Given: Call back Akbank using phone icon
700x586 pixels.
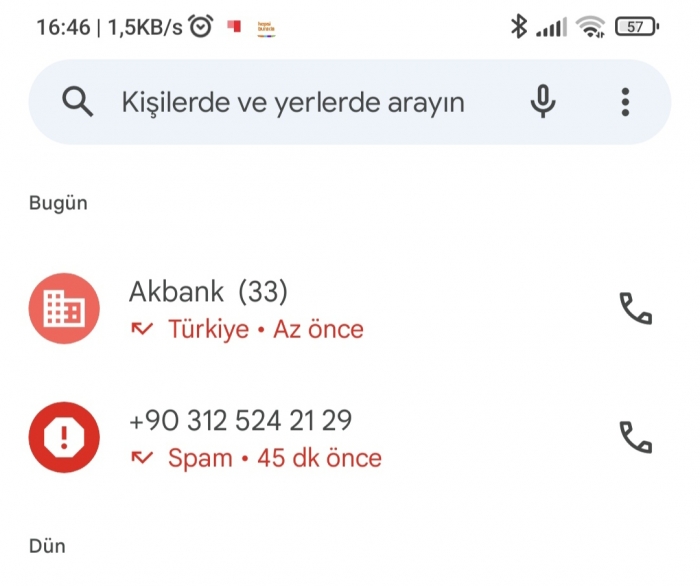Looking at the screenshot, I should pos(636,308).
